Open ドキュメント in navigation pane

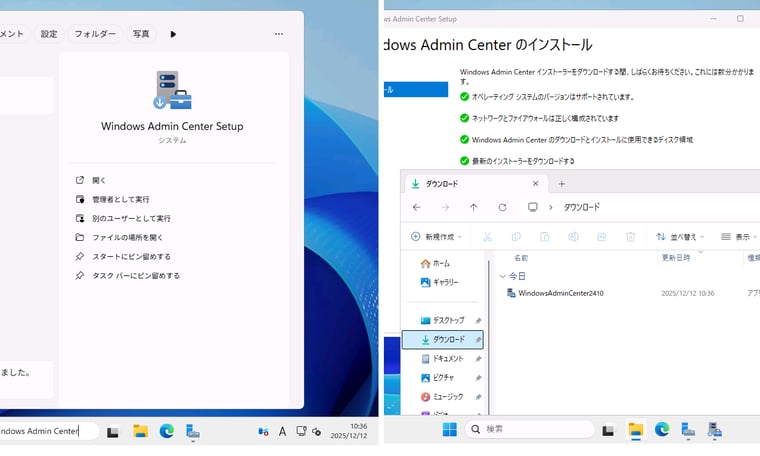(442, 359)
